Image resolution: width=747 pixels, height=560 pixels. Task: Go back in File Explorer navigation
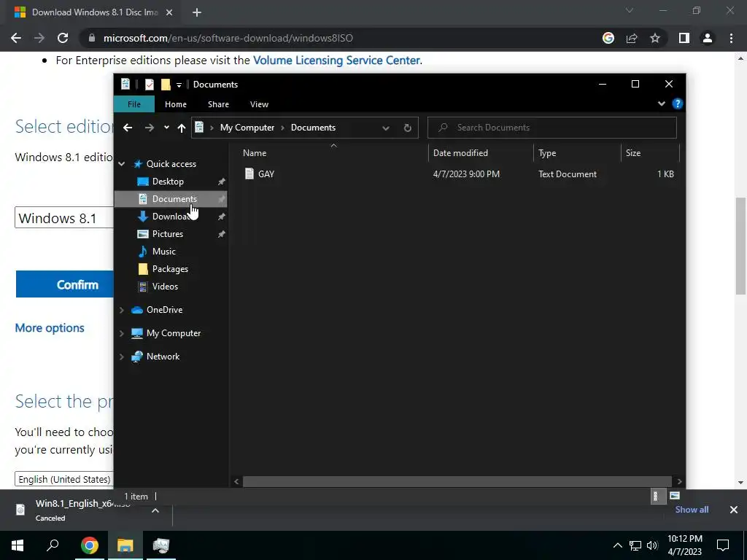128,128
